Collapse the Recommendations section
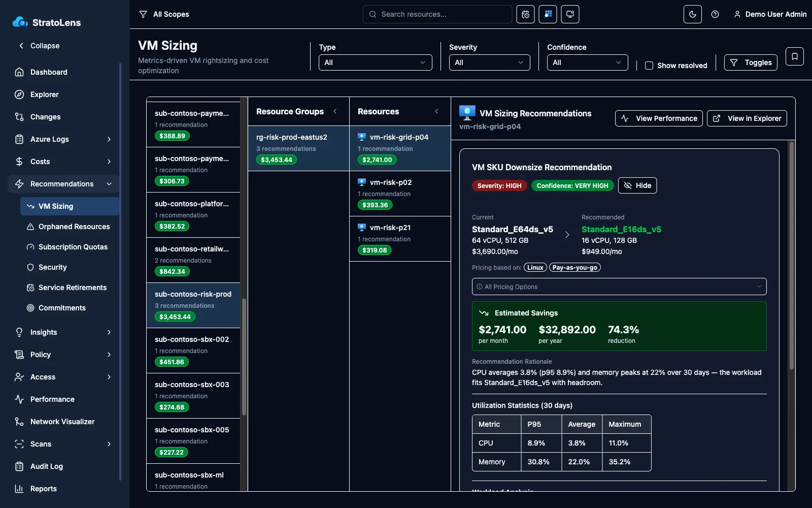Screen dimensions: 812x508 point(64,184)
